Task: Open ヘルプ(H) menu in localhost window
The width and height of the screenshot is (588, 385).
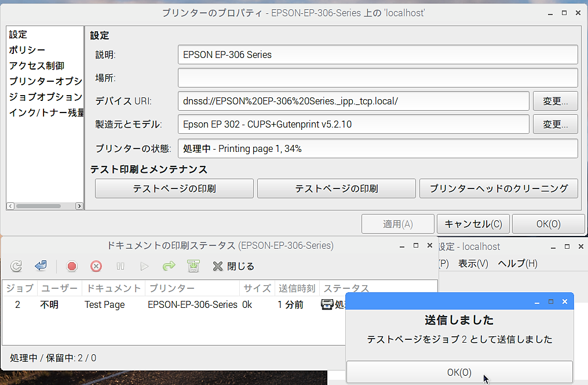Action: coord(517,263)
